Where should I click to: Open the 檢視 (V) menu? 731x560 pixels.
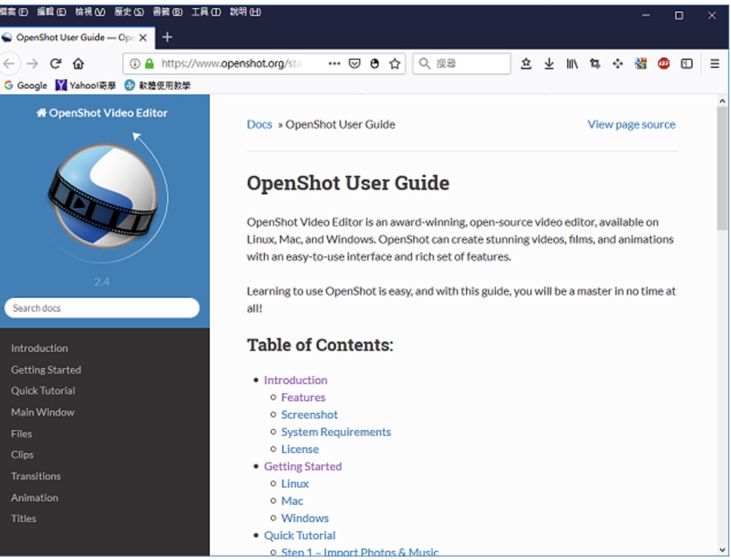pyautogui.click(x=90, y=11)
